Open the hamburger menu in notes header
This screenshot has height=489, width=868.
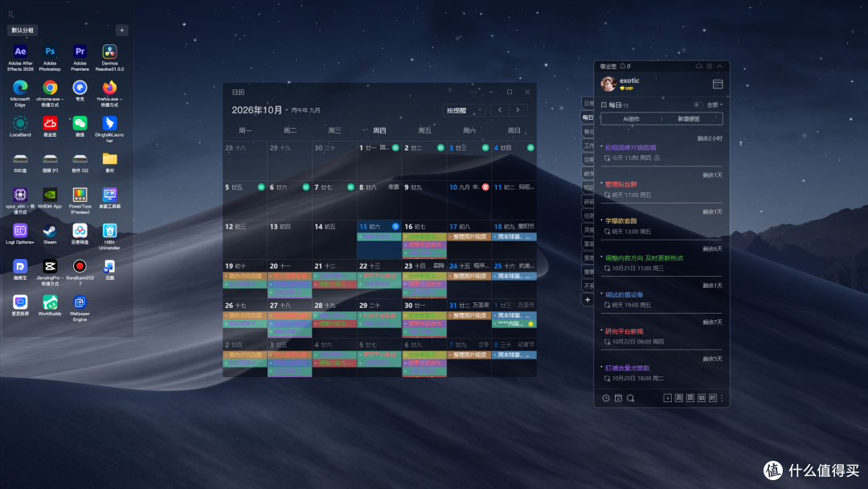tap(709, 67)
